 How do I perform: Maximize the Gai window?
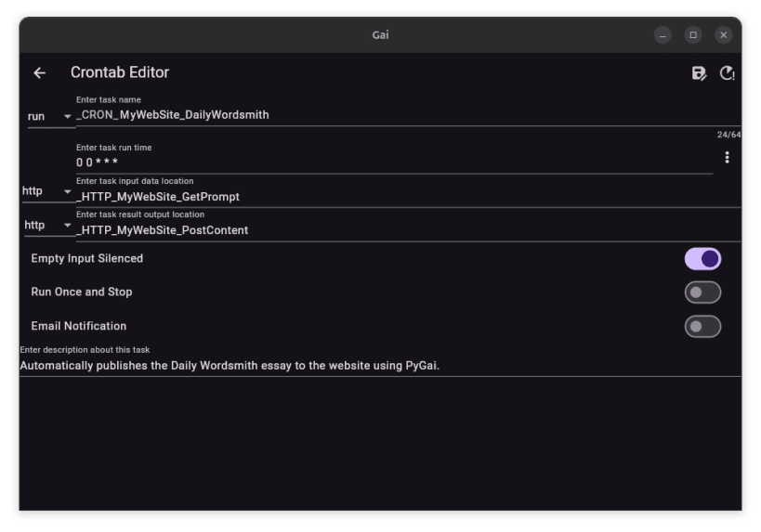point(693,35)
